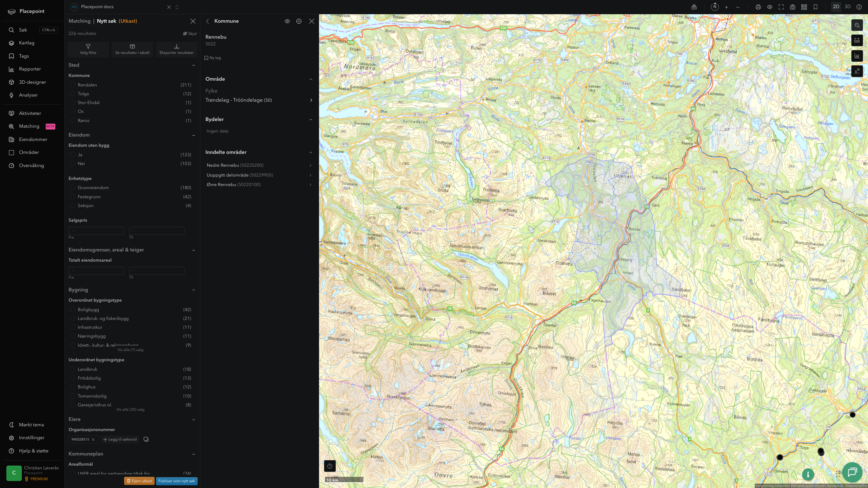This screenshot has width=868, height=488.
Task: Check the Fritidsbolig building subtype
Action: point(73,378)
